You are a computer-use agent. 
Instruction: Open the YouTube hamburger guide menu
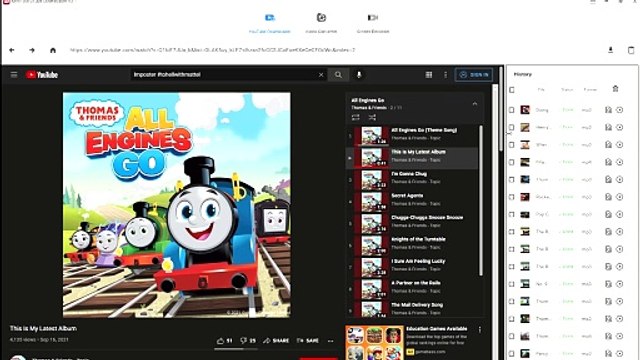click(x=14, y=75)
